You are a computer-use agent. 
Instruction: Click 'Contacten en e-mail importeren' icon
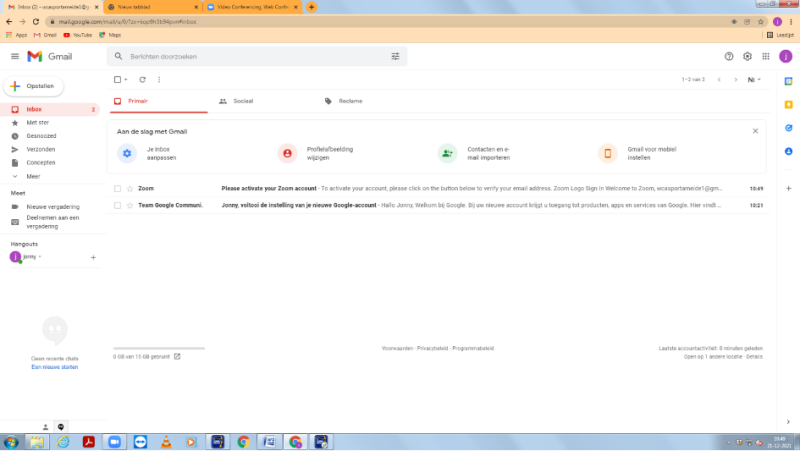pos(447,153)
